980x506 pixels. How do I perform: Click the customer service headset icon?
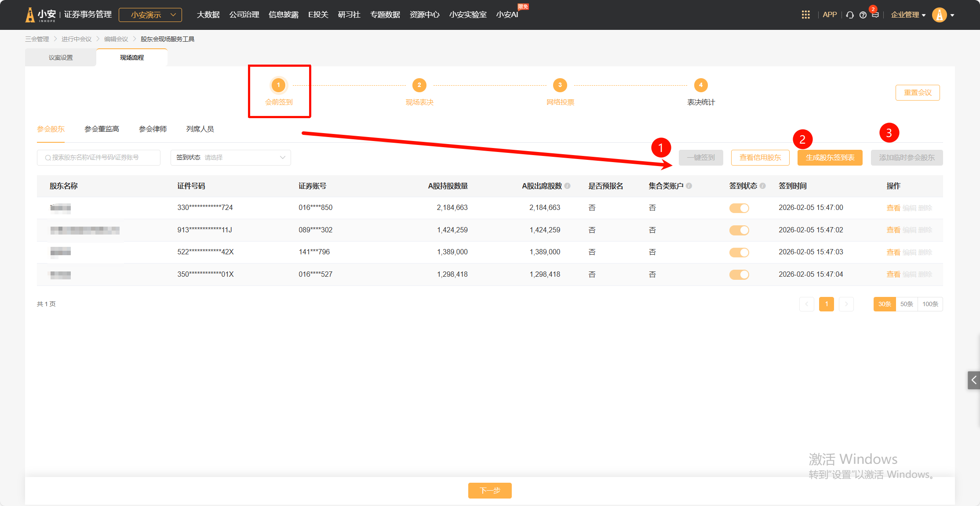(850, 15)
